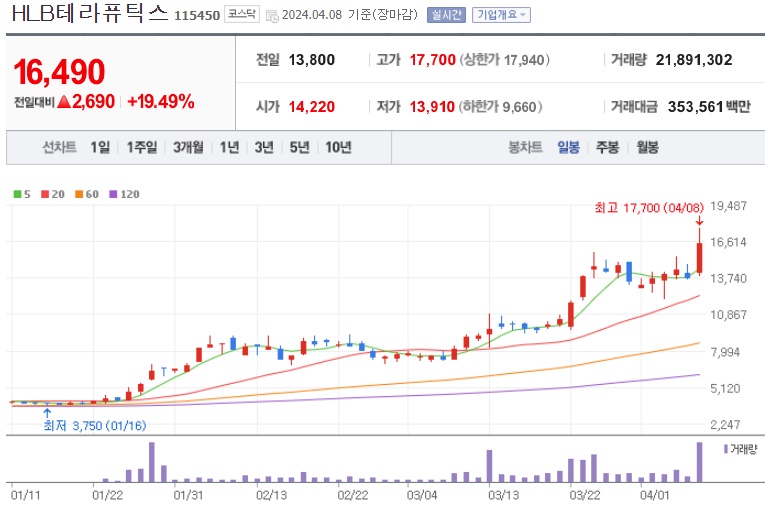Select the 10년 line chart period
Viewport: 765px width, 509px height.
339,147
